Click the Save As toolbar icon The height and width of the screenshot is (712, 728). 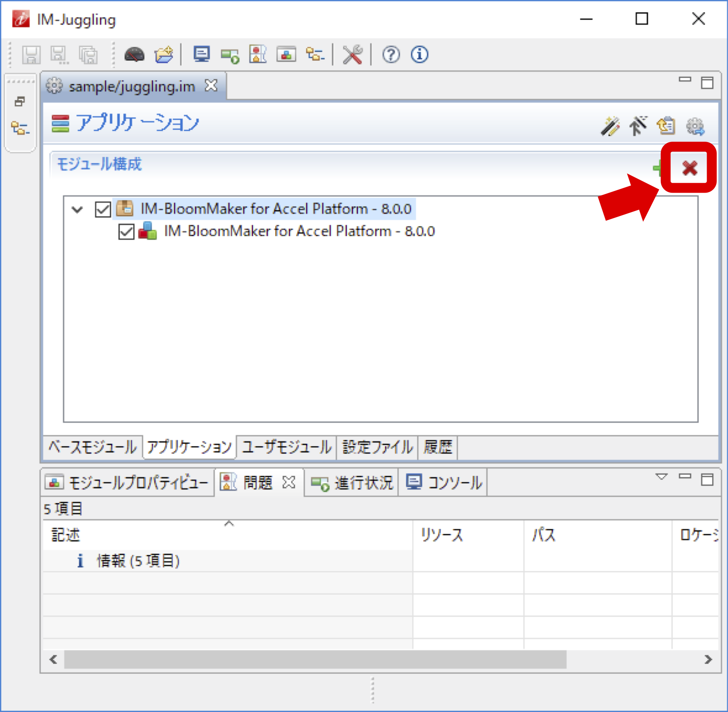point(60,55)
